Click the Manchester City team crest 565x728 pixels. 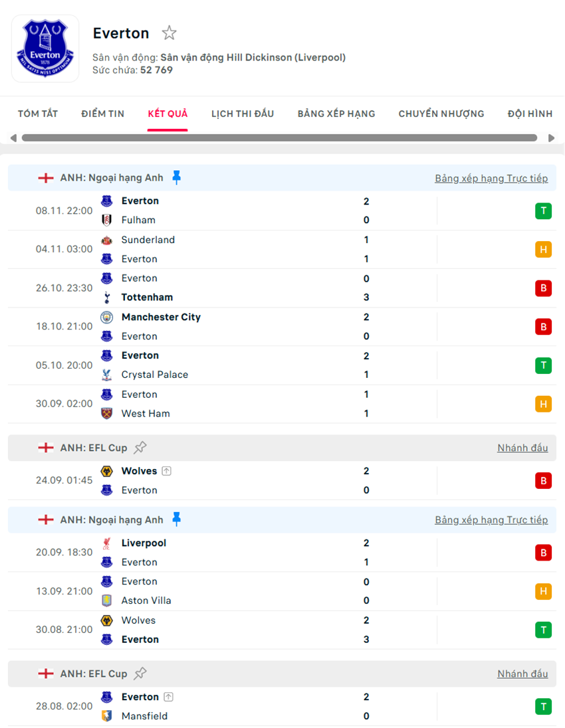click(106, 317)
